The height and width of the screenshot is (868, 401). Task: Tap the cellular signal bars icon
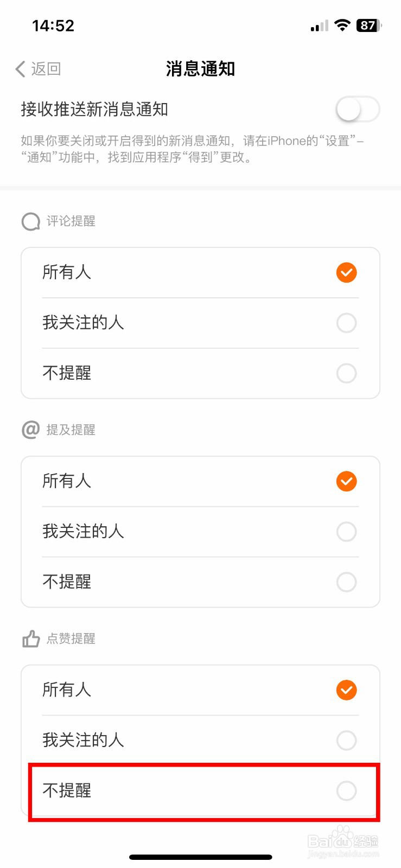pyautogui.click(x=319, y=26)
